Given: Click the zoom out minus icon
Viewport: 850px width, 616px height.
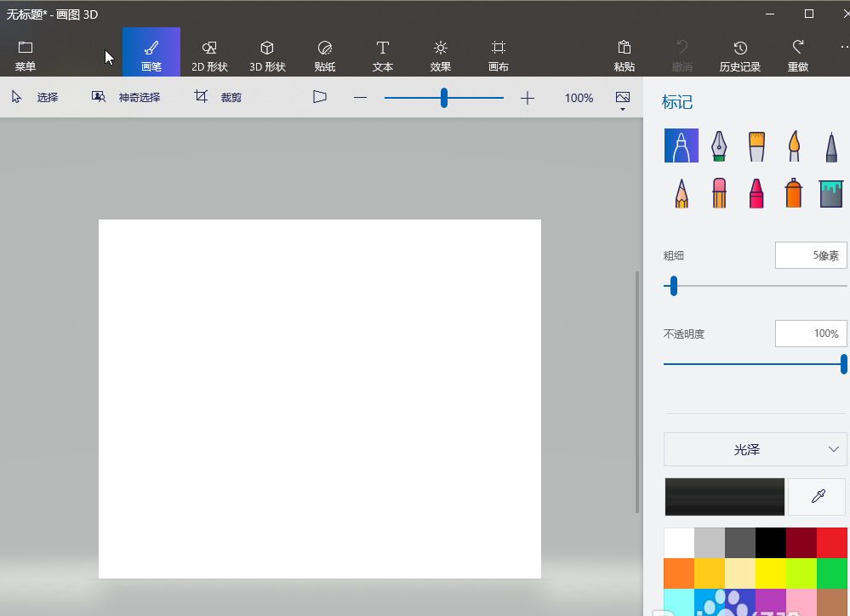Looking at the screenshot, I should click(x=361, y=98).
